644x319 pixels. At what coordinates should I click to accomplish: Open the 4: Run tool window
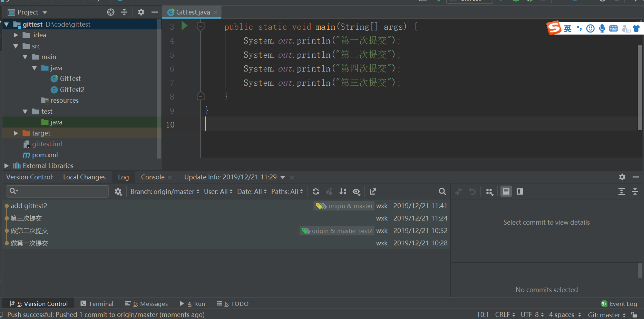coord(192,303)
